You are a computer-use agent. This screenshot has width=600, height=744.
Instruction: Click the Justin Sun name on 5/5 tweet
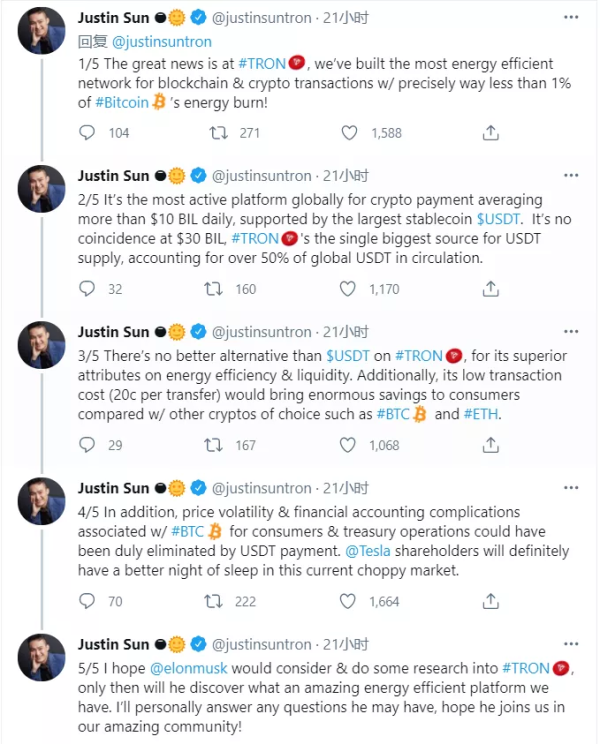[x=113, y=644]
